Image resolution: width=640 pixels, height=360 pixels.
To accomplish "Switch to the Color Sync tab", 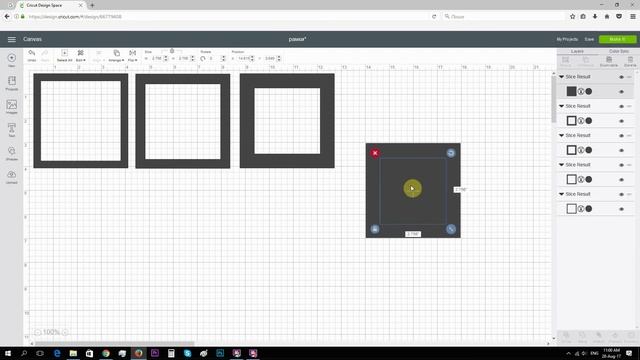I will (x=618, y=51).
